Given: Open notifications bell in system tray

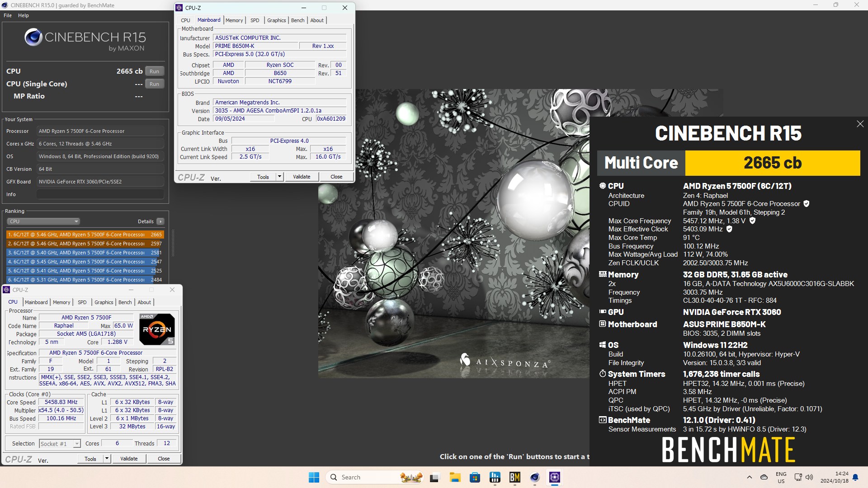Looking at the screenshot, I should (855, 477).
